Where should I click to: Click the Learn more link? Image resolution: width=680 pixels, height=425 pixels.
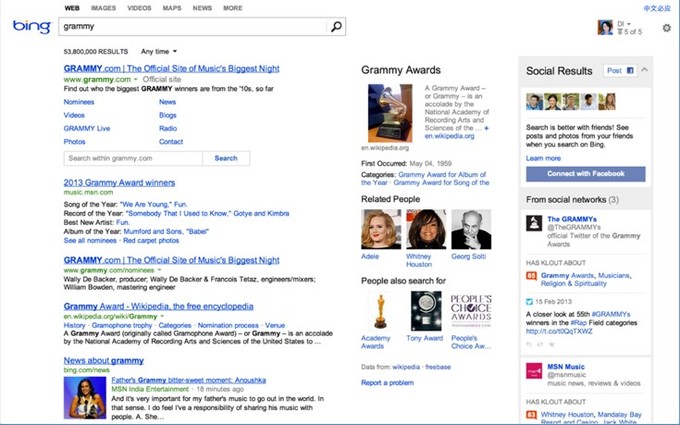[543, 158]
